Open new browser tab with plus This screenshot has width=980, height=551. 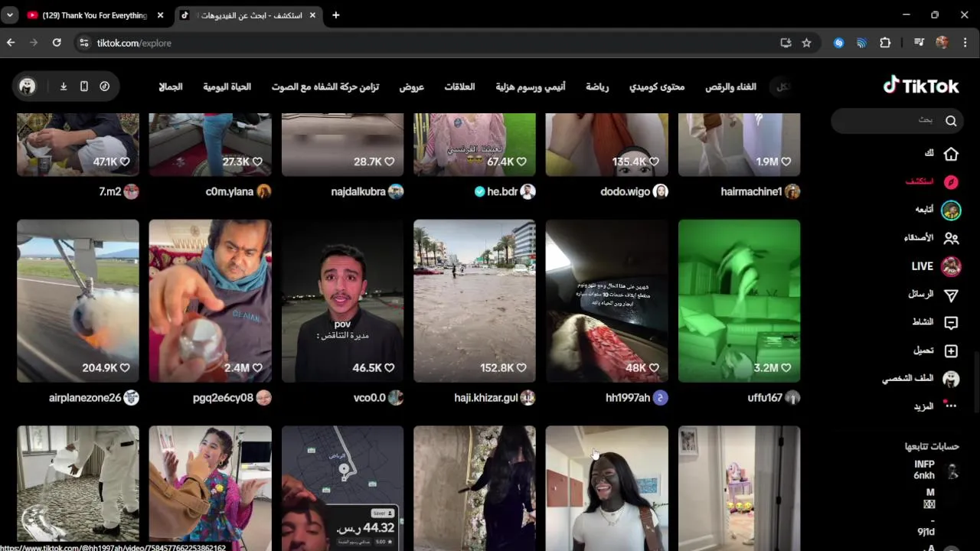point(335,15)
